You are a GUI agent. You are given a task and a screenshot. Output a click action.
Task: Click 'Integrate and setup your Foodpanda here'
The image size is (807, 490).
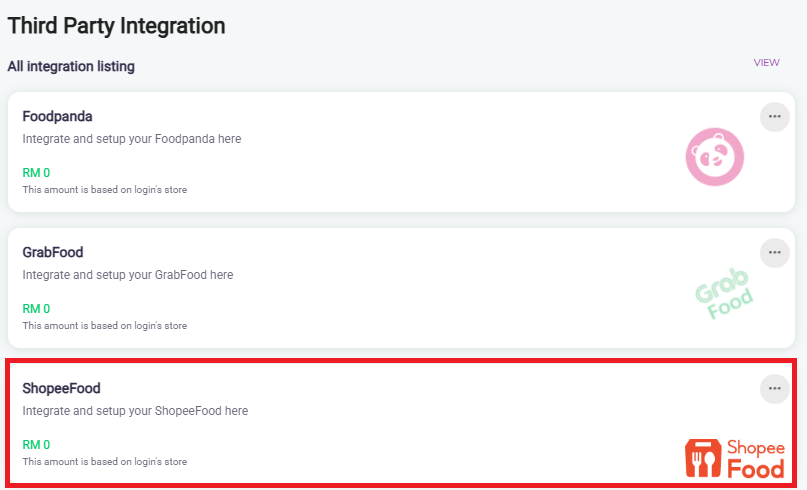click(131, 139)
